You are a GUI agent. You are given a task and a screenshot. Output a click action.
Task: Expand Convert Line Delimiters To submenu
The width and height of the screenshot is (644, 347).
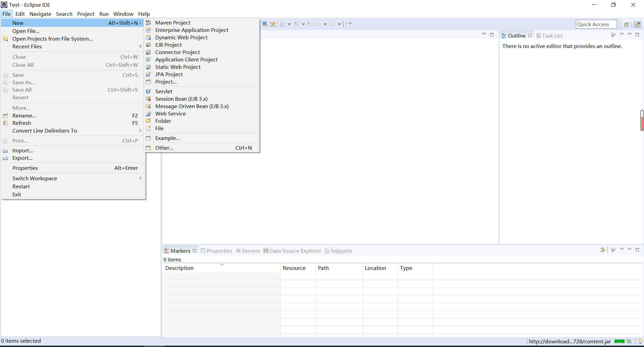click(x=73, y=131)
